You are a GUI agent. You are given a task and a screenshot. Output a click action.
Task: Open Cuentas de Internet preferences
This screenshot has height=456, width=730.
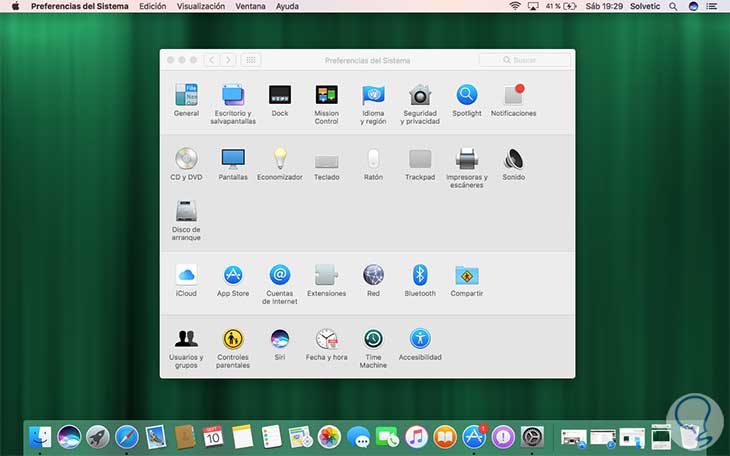tap(280, 275)
